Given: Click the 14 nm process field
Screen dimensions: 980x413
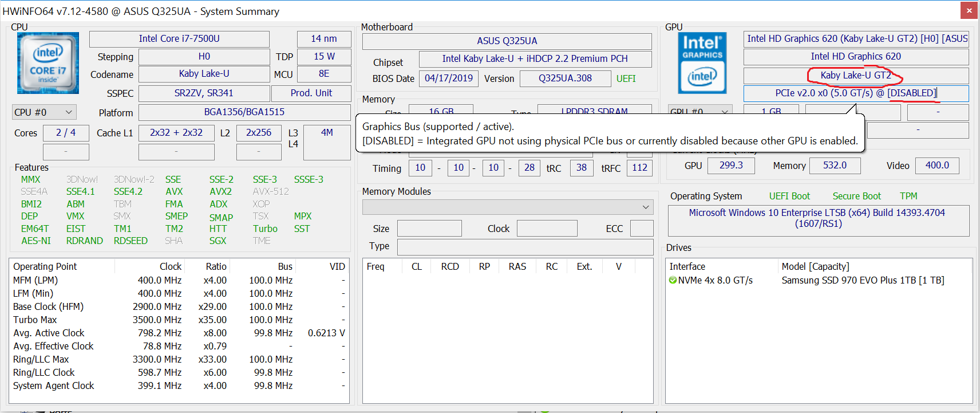Looking at the screenshot, I should [x=324, y=39].
